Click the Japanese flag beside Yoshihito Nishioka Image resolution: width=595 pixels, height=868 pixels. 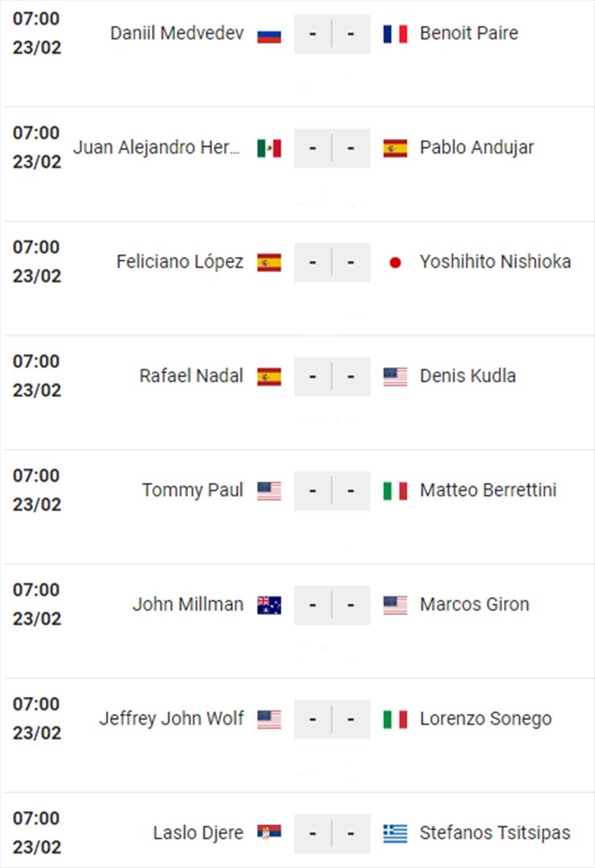pos(395,263)
